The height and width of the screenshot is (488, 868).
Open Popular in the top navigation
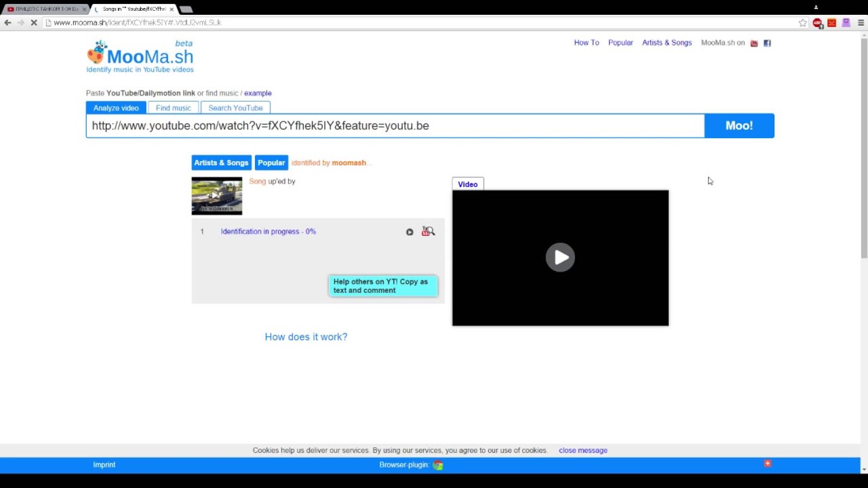point(620,43)
